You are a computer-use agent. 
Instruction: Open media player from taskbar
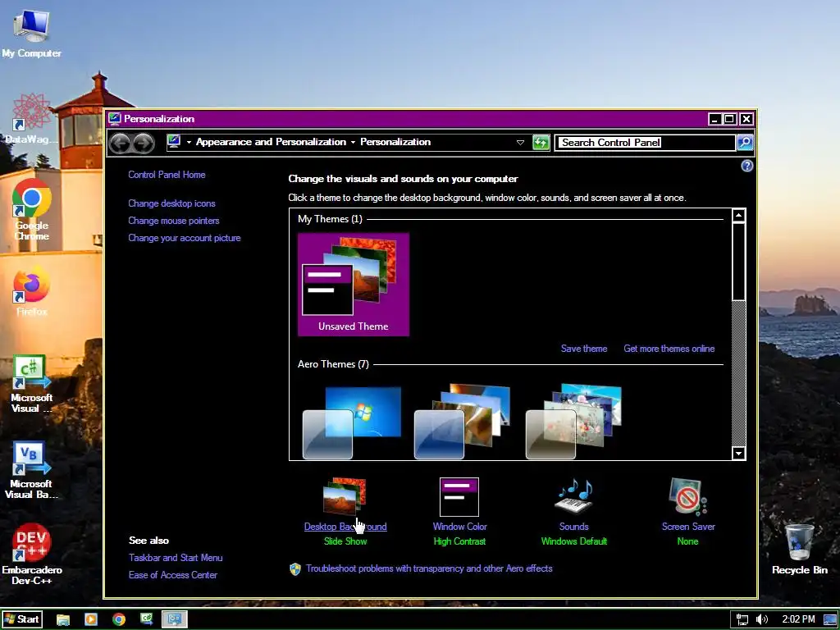[x=91, y=620]
